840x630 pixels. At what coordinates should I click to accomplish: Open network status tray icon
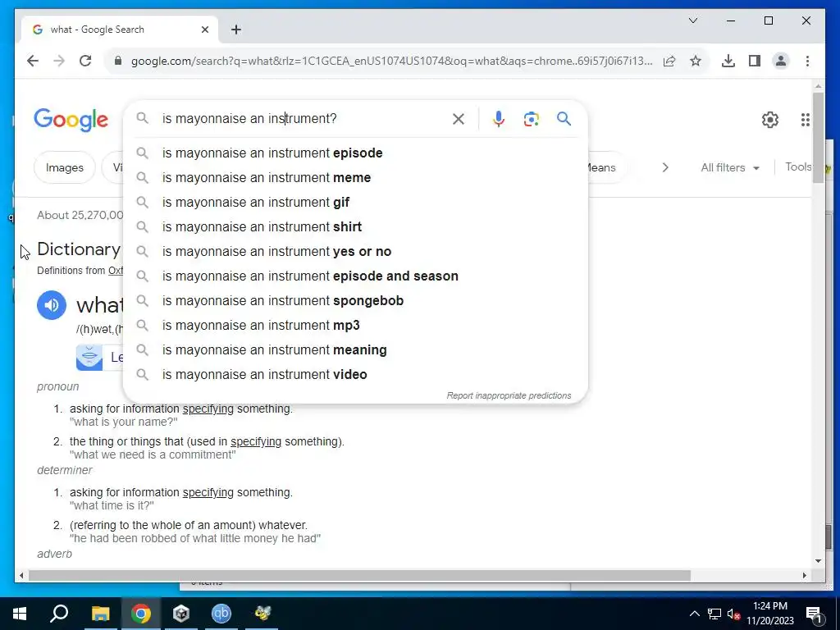[x=714, y=614]
